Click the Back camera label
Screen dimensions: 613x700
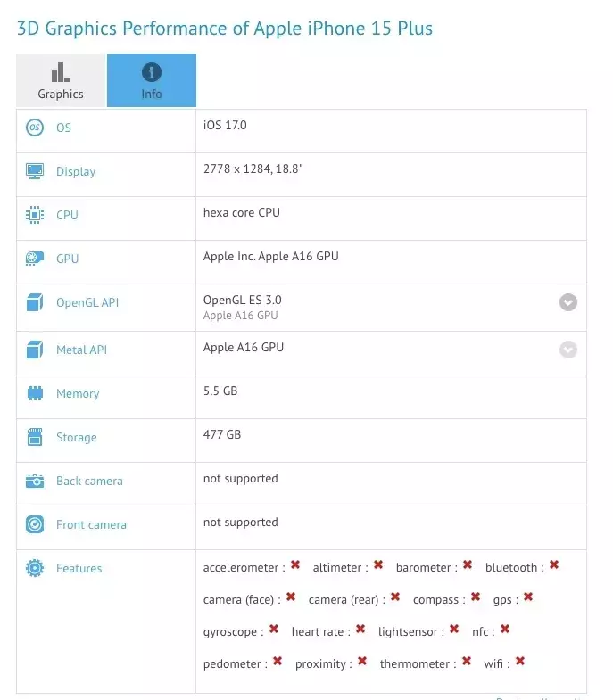click(89, 482)
